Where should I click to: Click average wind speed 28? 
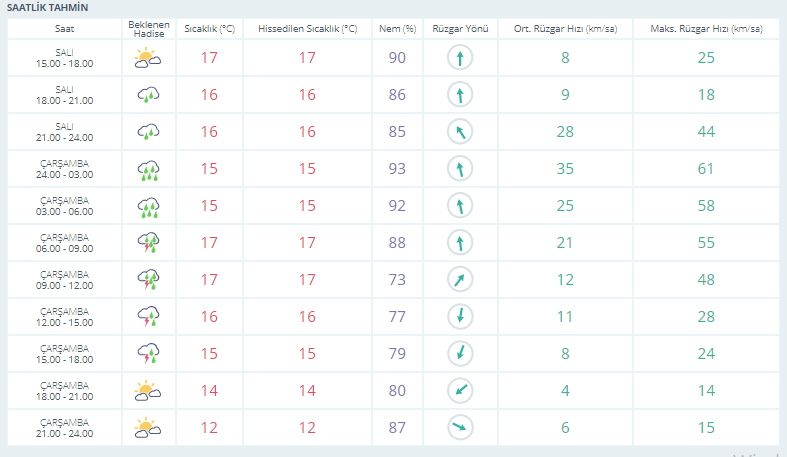click(565, 132)
